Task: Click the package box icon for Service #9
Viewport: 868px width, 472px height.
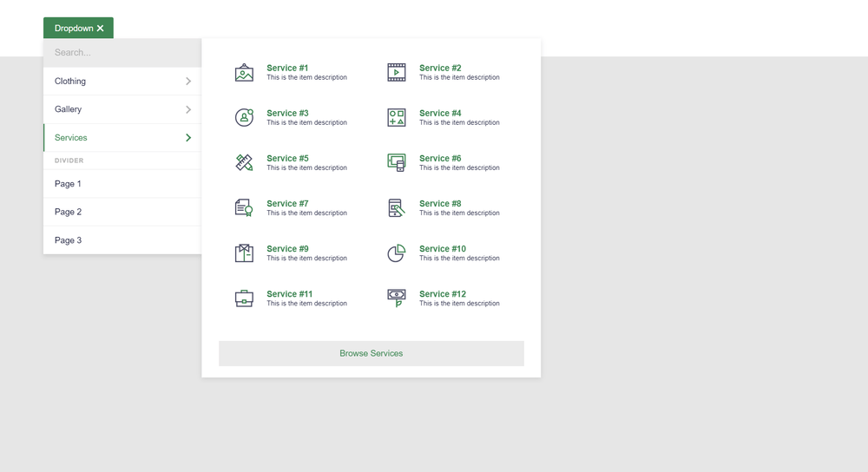Action: [244, 252]
